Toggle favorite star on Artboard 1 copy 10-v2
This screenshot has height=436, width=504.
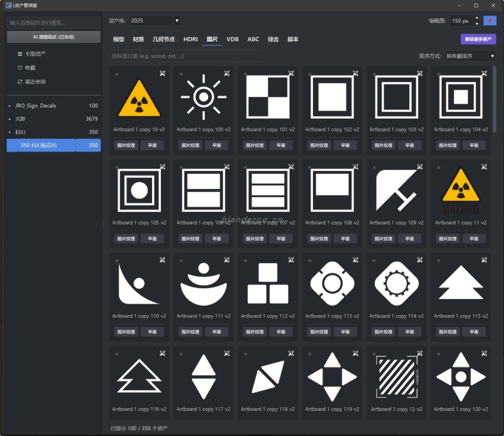pos(117,74)
